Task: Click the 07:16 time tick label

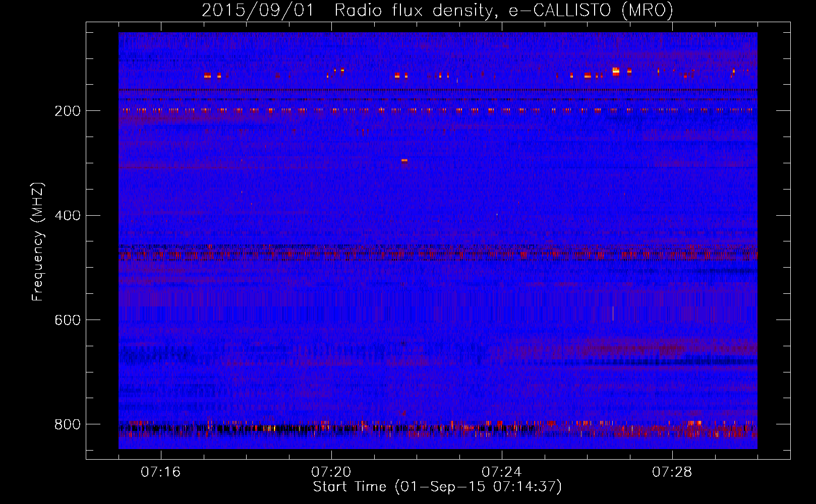Action: coord(160,472)
